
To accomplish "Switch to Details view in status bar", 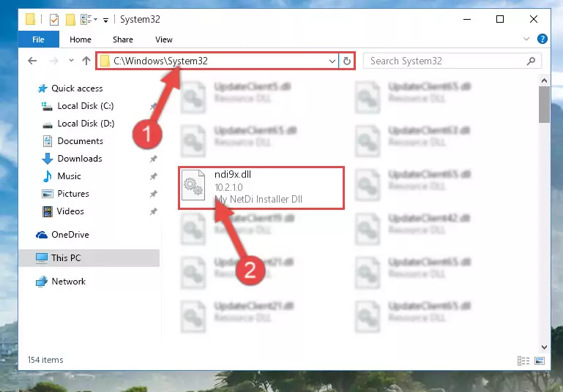I will point(523,361).
